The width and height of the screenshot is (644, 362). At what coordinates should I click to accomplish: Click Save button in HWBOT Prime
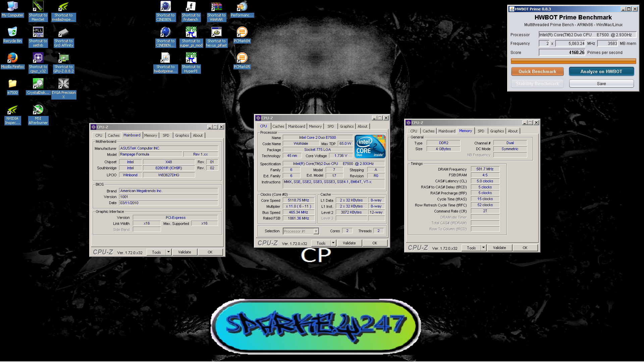pyautogui.click(x=601, y=83)
